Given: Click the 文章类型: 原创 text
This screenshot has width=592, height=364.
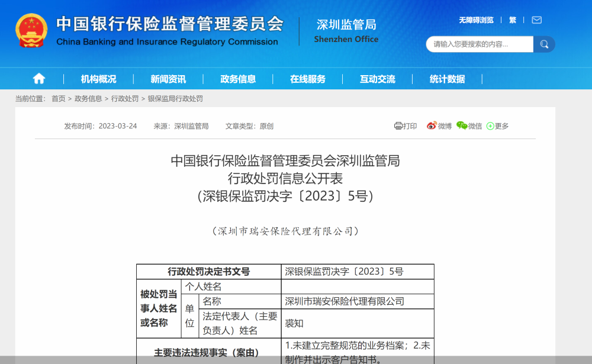Looking at the screenshot, I should 249,126.
